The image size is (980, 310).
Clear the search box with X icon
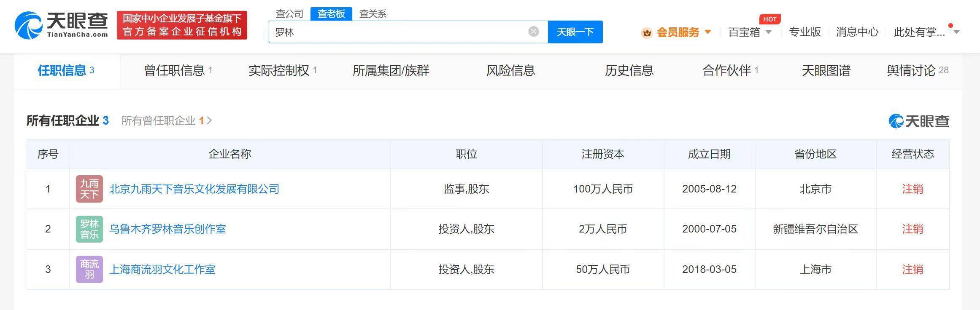(x=533, y=32)
